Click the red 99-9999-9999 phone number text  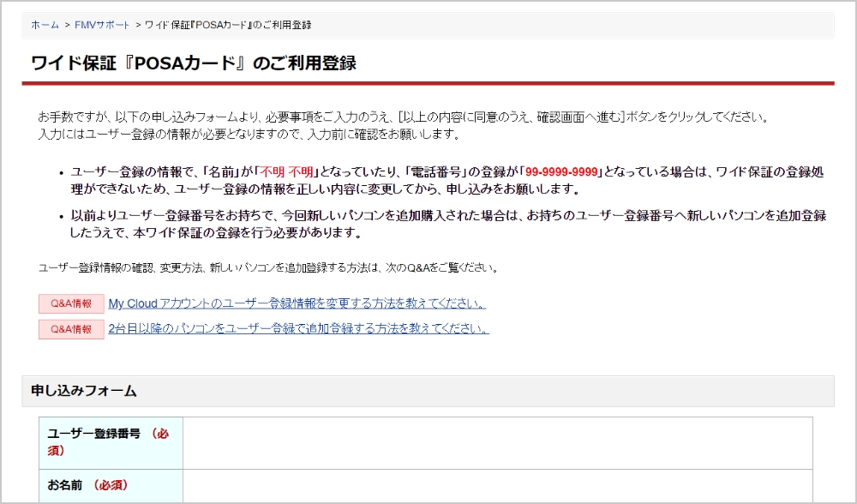[x=561, y=171]
